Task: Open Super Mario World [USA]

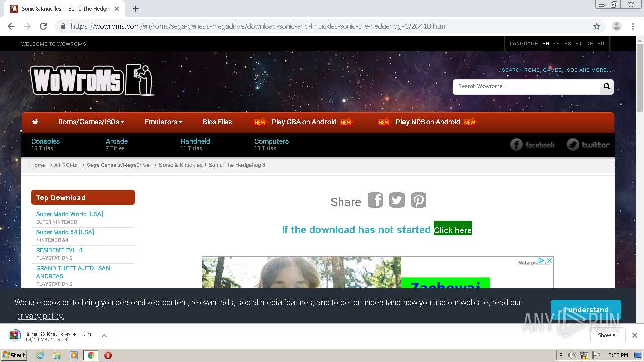Action: tap(69, 214)
